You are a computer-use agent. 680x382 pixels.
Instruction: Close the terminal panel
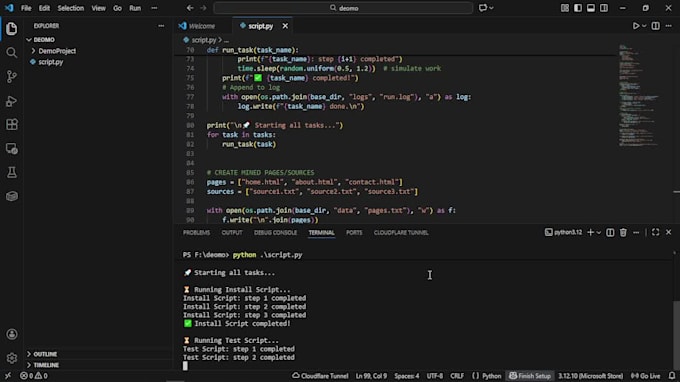668,232
